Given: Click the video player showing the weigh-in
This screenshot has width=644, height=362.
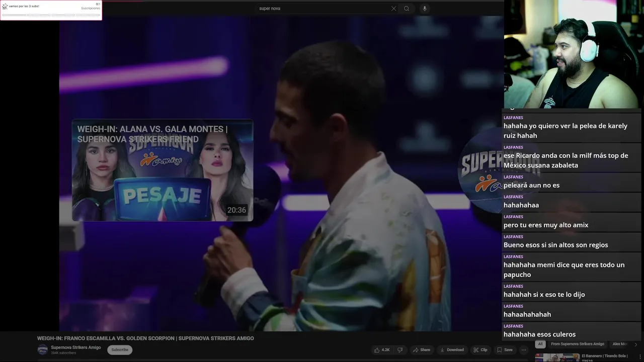Looking at the screenshot, I should pyautogui.click(x=281, y=173).
